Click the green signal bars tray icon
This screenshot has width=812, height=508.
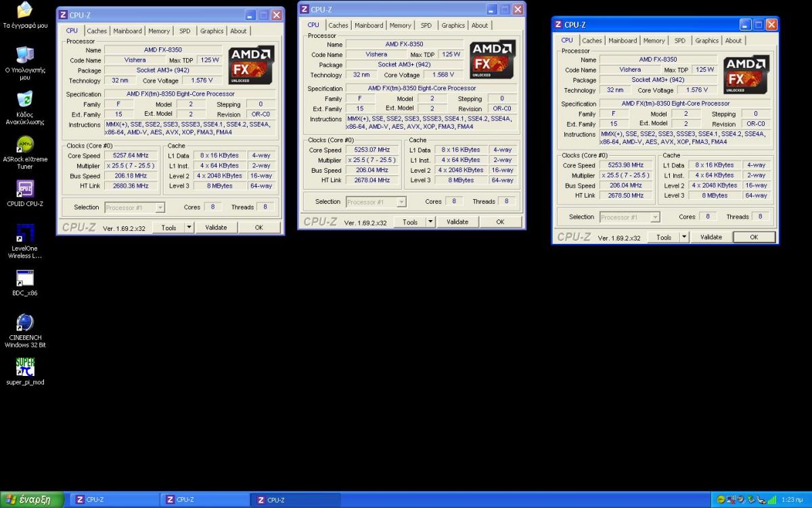tap(771, 500)
